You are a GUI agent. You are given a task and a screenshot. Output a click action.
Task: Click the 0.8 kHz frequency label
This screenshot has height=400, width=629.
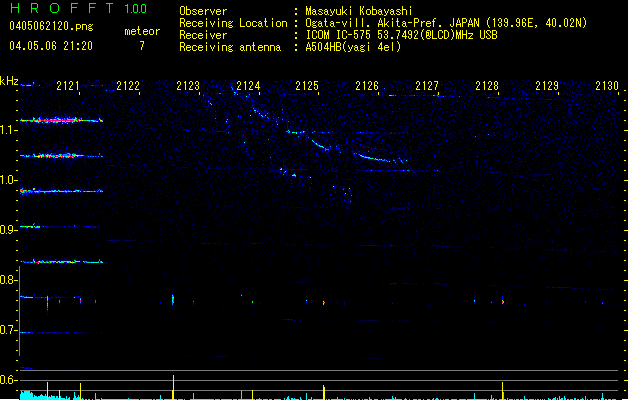pos(8,280)
